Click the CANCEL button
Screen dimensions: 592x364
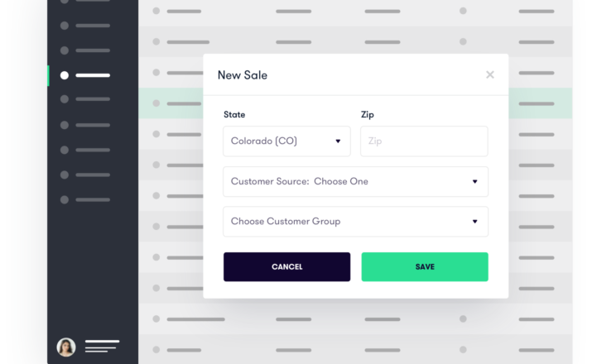click(x=286, y=266)
